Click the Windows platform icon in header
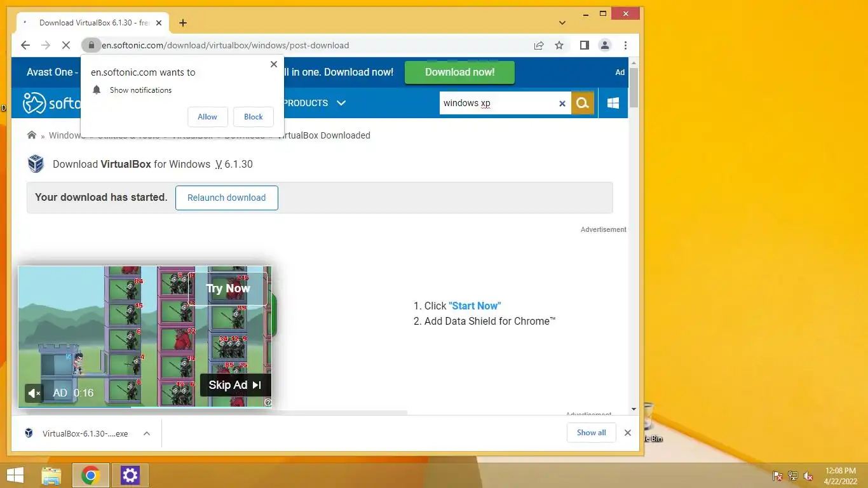 (613, 103)
